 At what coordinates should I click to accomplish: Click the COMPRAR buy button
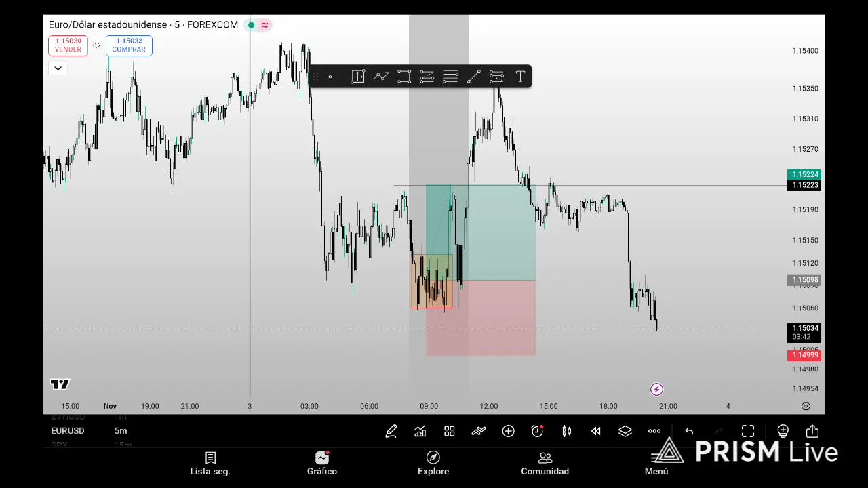pos(129,45)
